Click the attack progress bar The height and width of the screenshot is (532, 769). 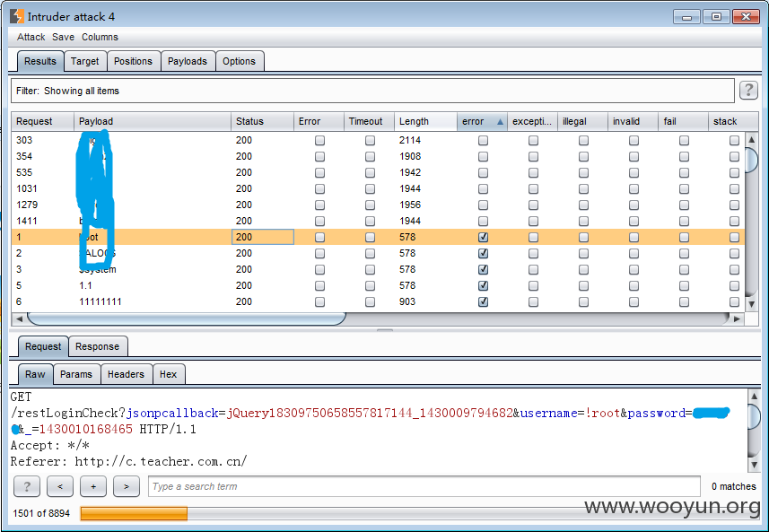click(420, 513)
